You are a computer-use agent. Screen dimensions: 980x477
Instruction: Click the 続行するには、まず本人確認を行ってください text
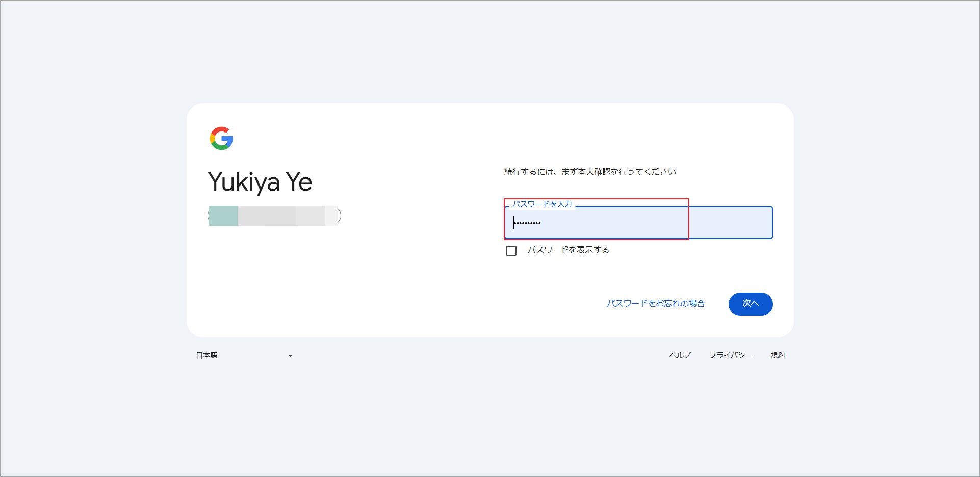(590, 172)
